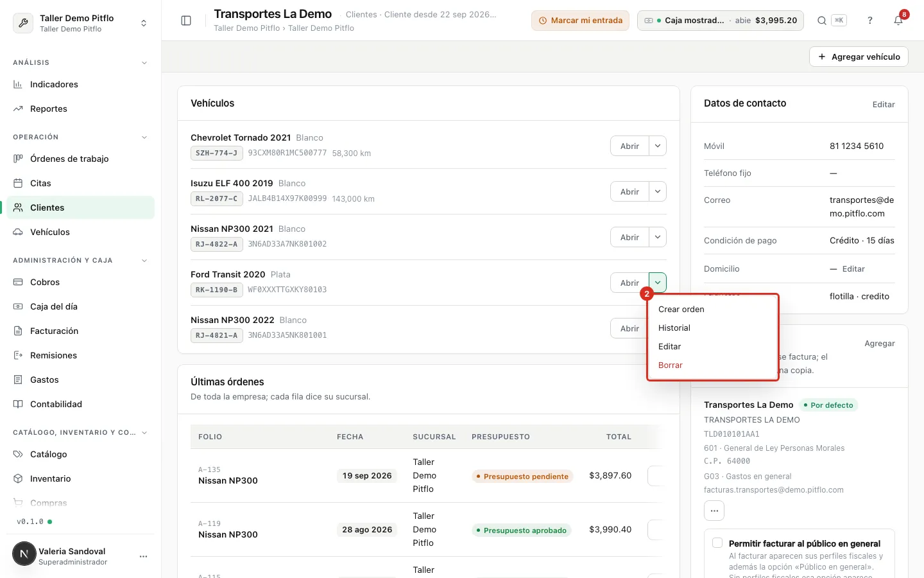Click the Reportes trend icon

(18, 109)
